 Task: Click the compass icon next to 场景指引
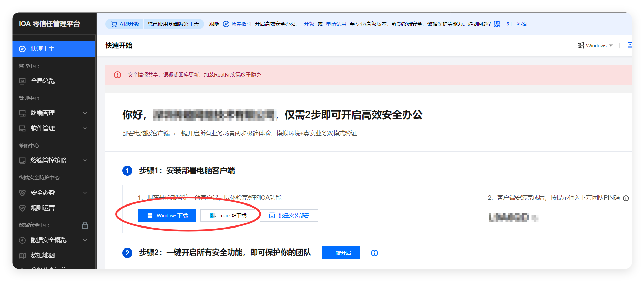click(226, 24)
